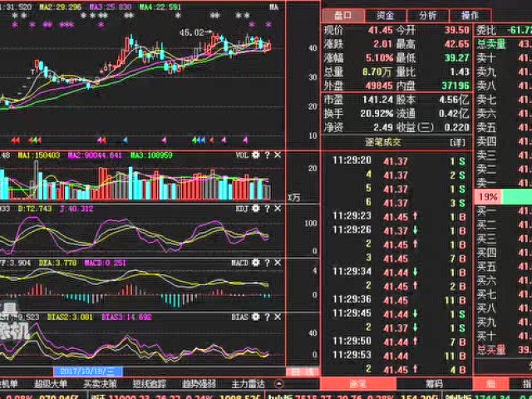The image size is (532, 399).
Task: Click the MACD indicator name
Action: tap(240, 263)
